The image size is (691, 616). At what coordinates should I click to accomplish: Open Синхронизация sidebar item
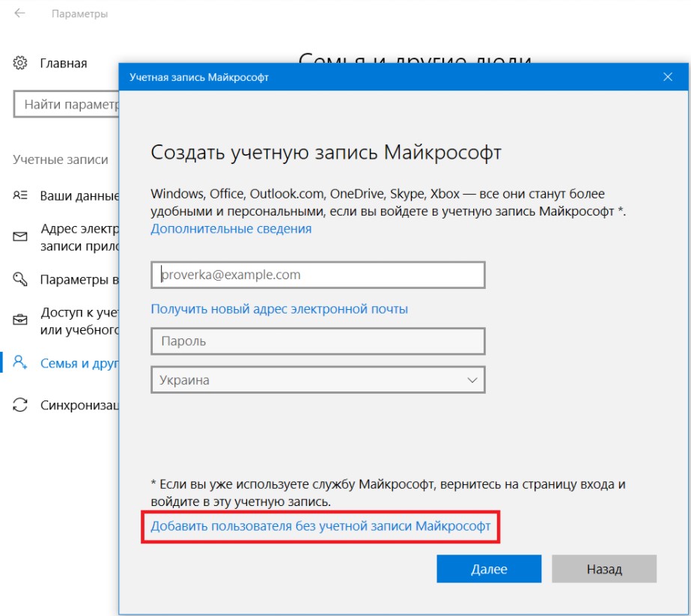(x=79, y=405)
